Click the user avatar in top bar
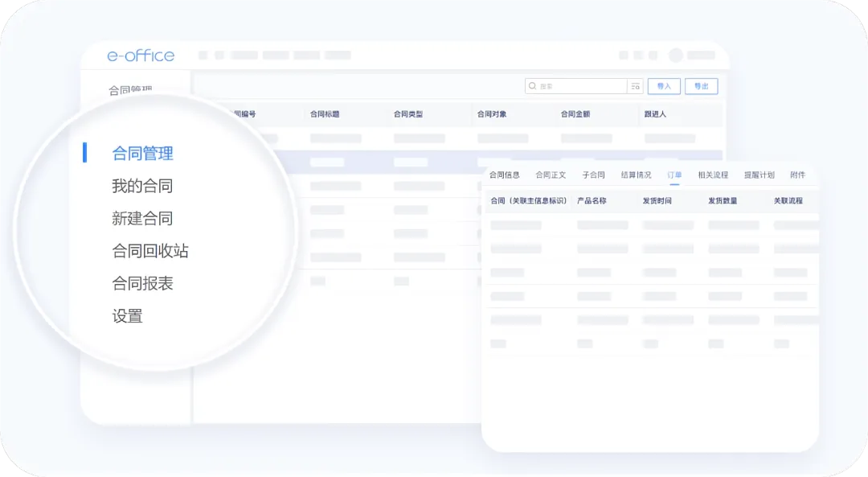The width and height of the screenshot is (868, 477). pos(676,56)
